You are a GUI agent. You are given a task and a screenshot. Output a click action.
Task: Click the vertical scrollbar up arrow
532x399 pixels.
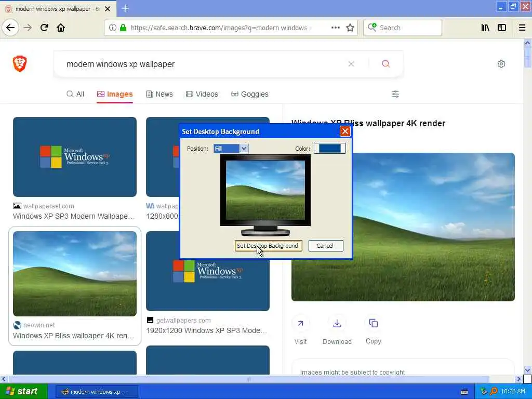click(527, 43)
